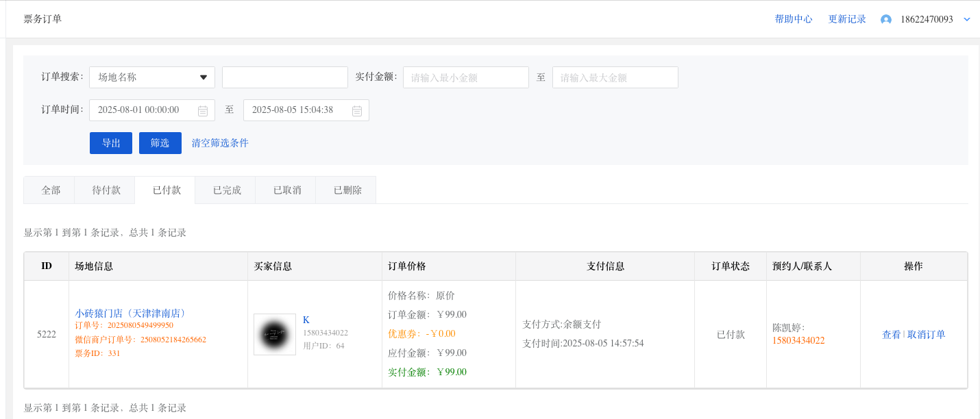Click the user avatar icon
This screenshot has width=980, height=419.
885,20
